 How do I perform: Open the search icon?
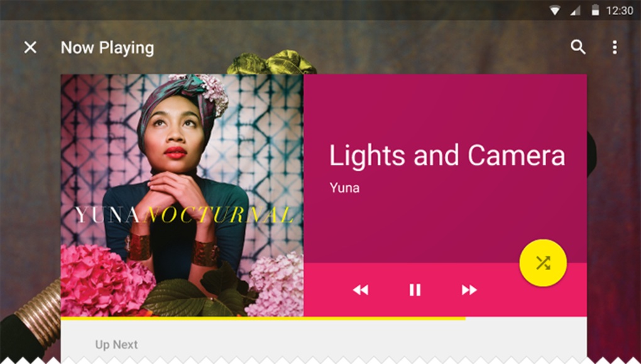tap(578, 47)
